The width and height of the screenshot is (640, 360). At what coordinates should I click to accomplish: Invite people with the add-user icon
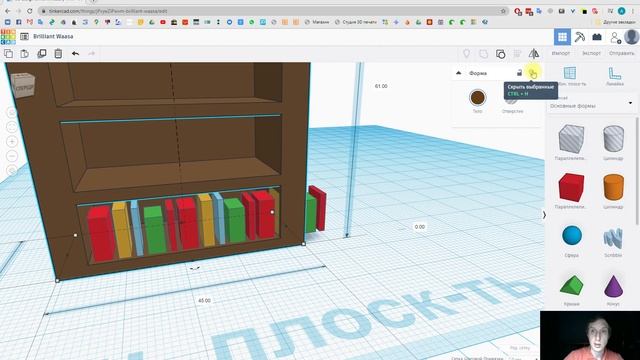click(x=615, y=37)
